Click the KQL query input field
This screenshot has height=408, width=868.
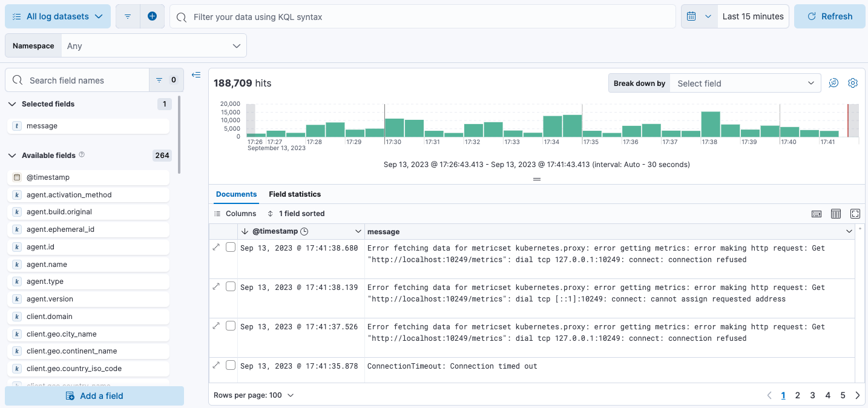(424, 17)
